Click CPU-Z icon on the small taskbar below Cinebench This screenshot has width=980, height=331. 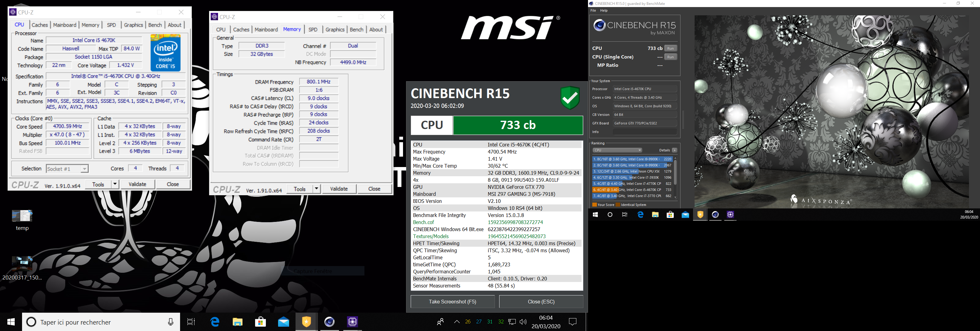730,215
